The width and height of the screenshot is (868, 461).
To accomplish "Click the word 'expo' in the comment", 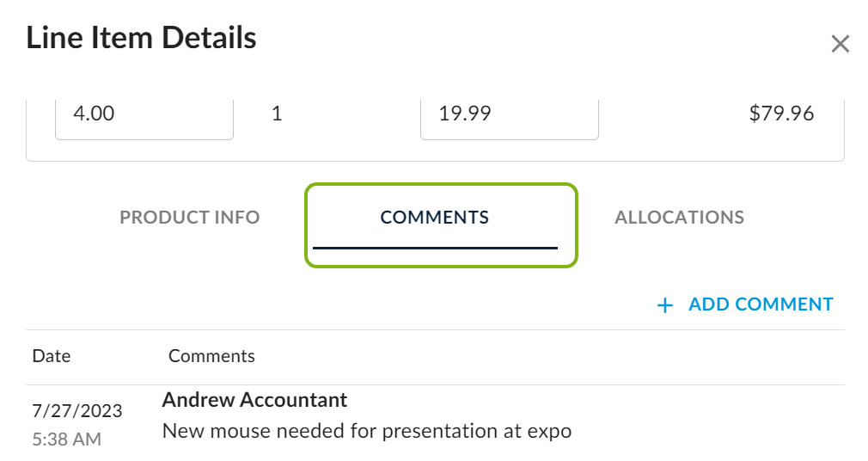I will pyautogui.click(x=552, y=431).
